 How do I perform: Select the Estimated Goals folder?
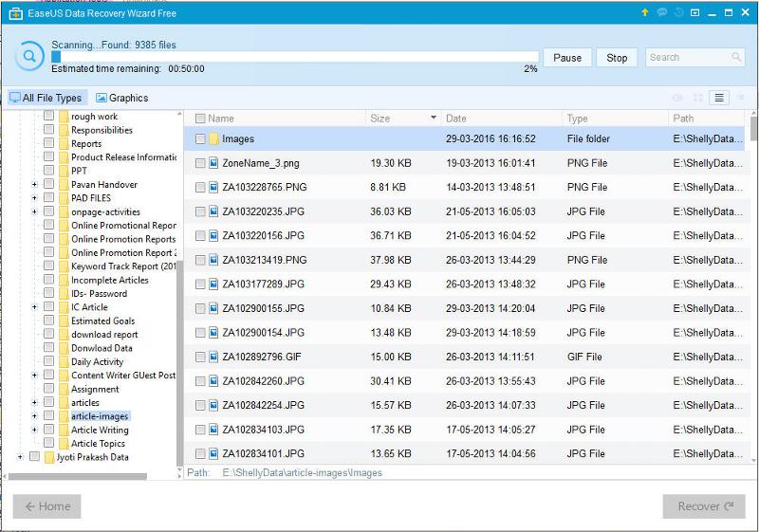tap(103, 321)
